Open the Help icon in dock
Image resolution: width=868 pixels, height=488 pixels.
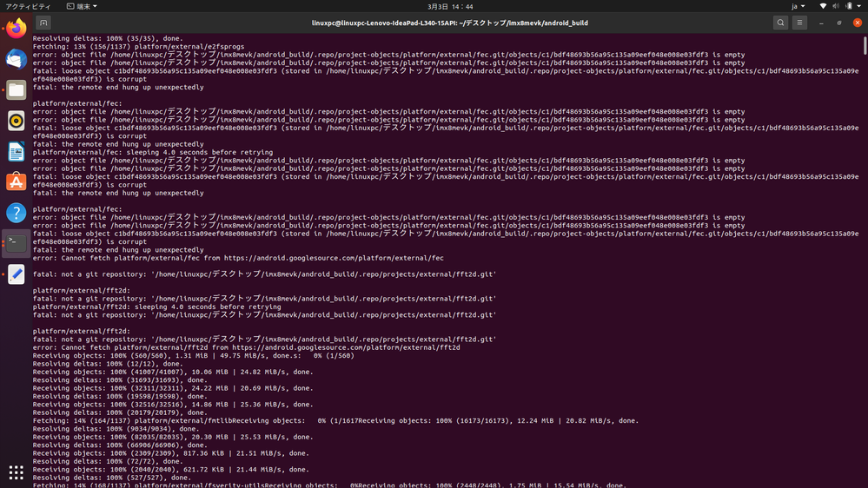[x=16, y=213]
